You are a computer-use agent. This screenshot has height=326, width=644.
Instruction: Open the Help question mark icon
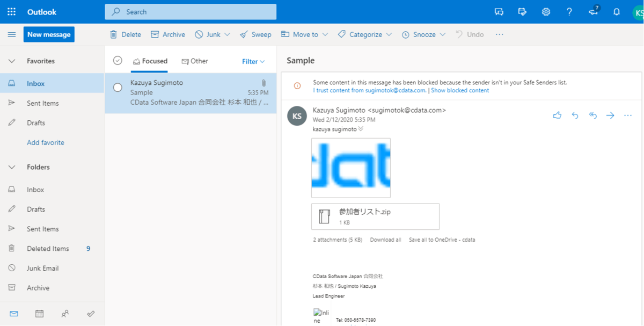coord(569,12)
